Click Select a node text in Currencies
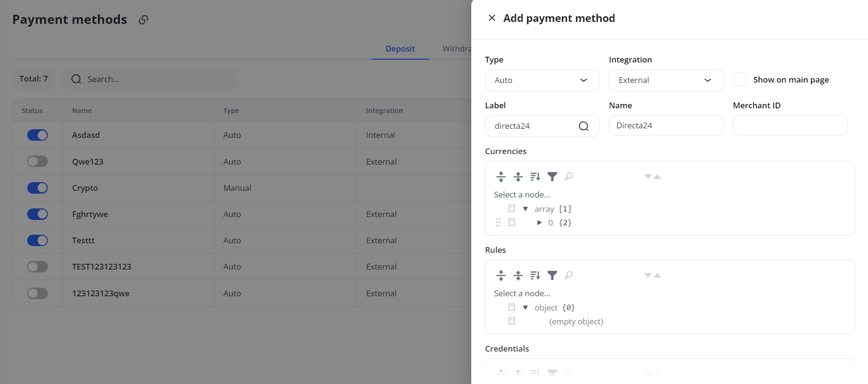 522,195
